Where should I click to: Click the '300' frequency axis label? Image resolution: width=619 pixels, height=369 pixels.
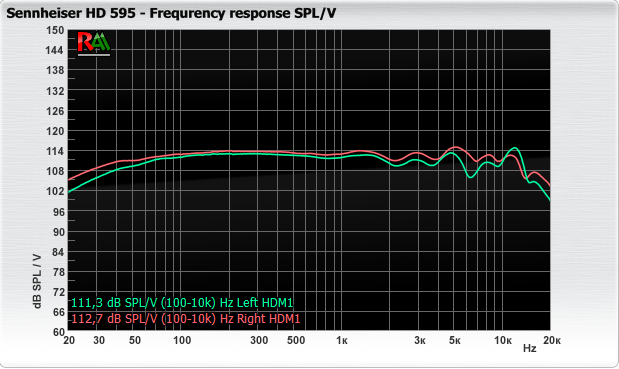coord(259,340)
